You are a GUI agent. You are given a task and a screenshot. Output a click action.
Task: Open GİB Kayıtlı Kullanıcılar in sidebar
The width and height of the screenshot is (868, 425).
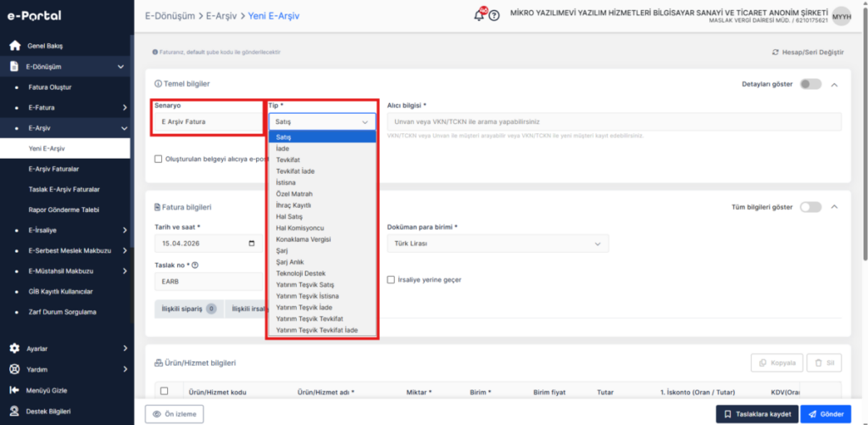click(60, 292)
